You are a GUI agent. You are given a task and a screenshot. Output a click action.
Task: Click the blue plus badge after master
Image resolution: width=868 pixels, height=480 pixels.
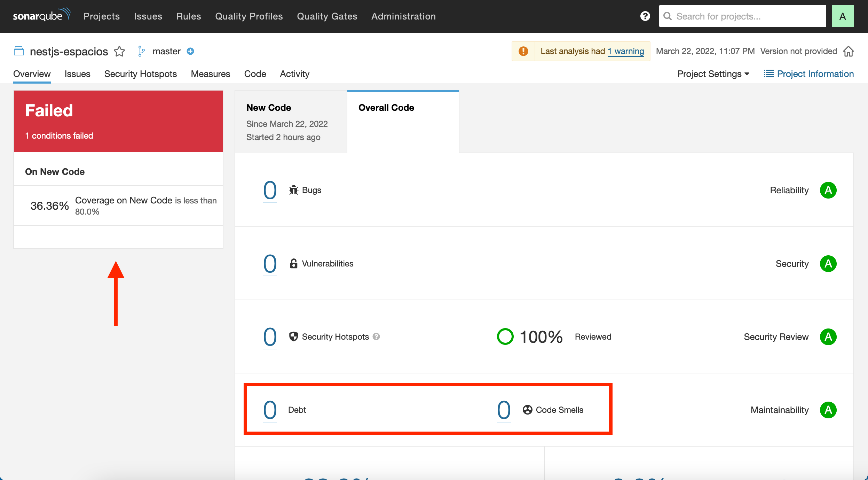(190, 51)
